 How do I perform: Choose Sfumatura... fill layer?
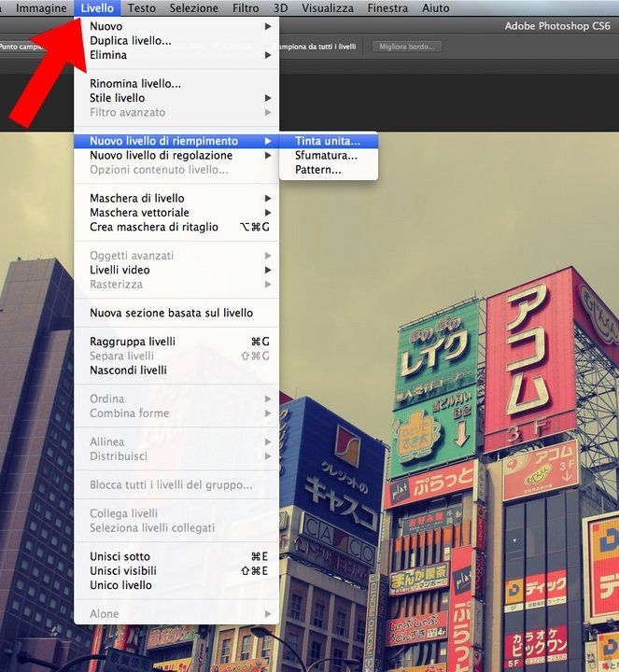pos(329,155)
